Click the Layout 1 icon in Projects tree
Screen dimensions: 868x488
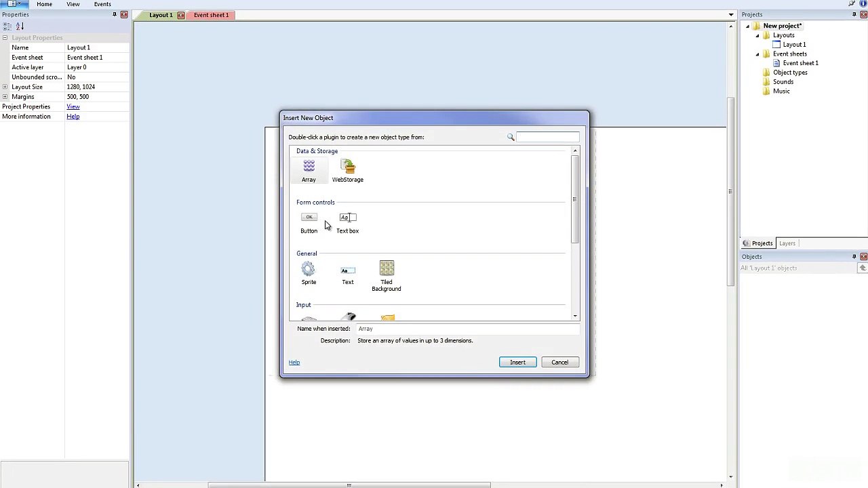click(x=777, y=44)
